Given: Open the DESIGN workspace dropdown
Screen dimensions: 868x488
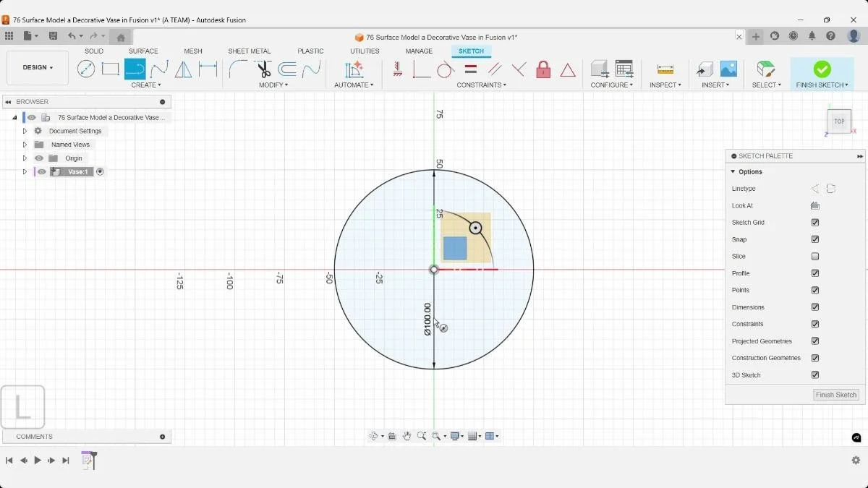Looking at the screenshot, I should click(x=38, y=68).
